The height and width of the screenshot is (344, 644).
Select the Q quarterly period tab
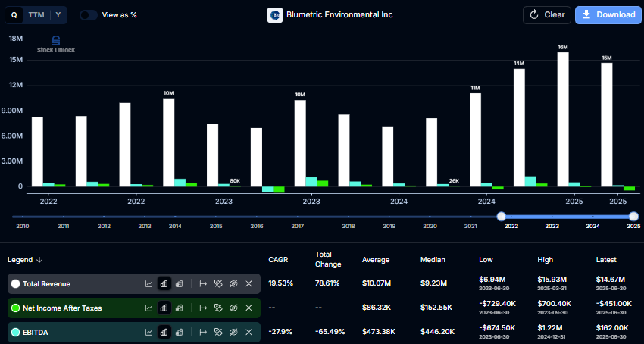(14, 15)
